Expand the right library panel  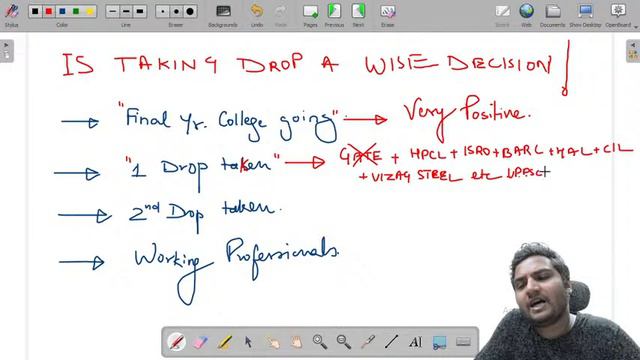click(633, 51)
